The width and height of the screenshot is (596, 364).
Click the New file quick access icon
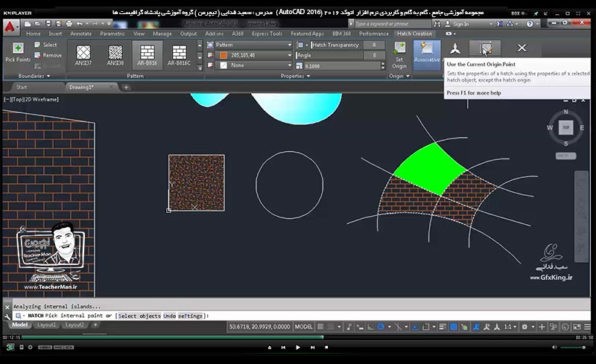(28, 24)
